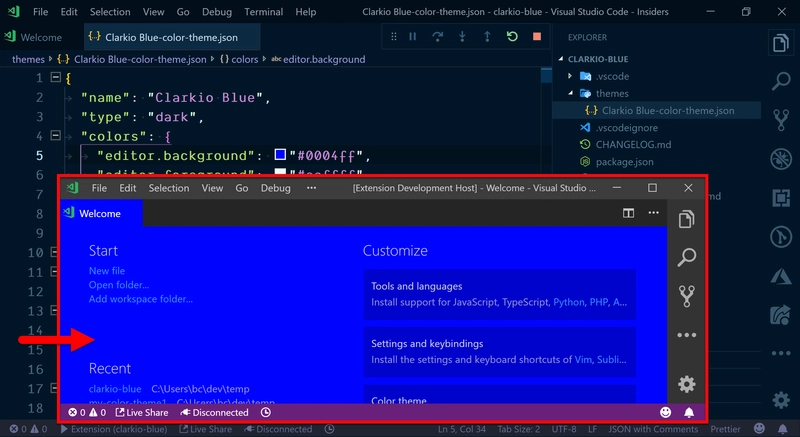Open main window Manage gear icon
This screenshot has height=437, width=800.
pos(781,400)
